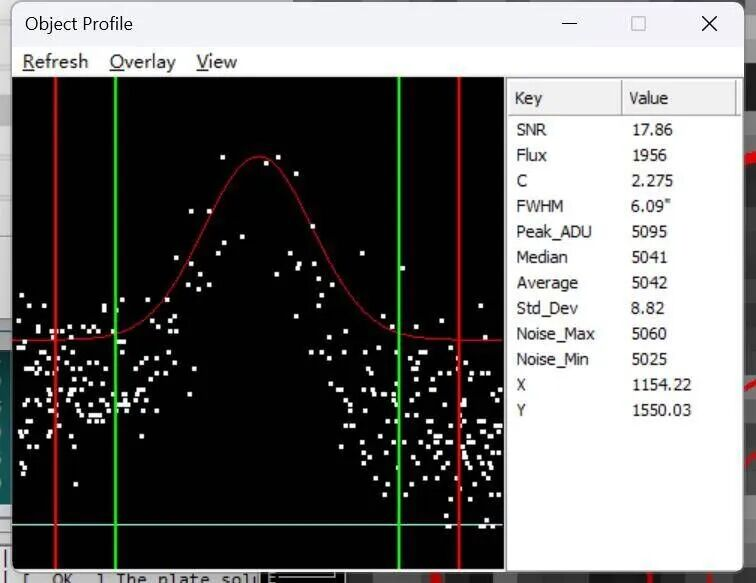
Task: Close the Object Profile window
Action: pyautogui.click(x=709, y=24)
